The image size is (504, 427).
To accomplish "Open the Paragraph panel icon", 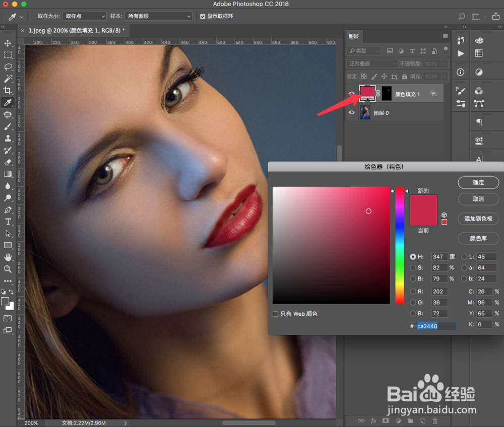I will pyautogui.click(x=479, y=122).
